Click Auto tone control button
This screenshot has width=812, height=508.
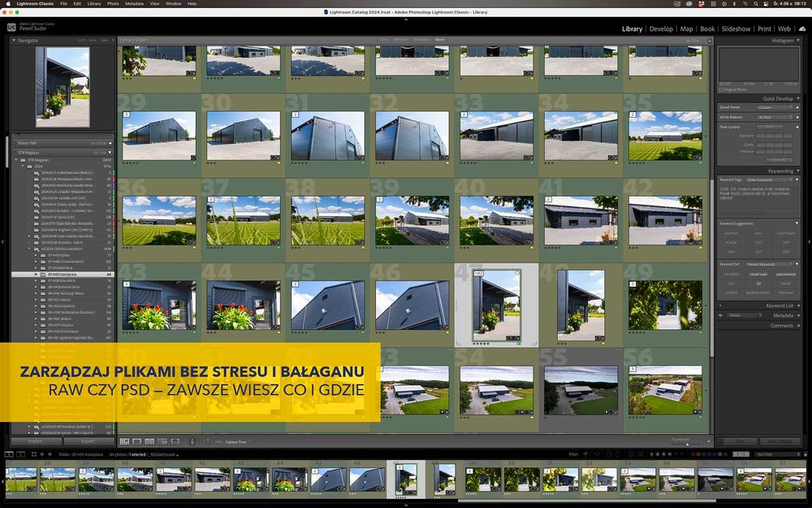tap(769, 127)
